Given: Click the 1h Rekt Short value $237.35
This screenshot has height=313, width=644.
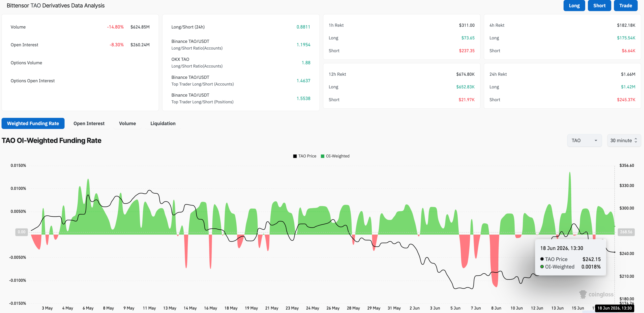Looking at the screenshot, I should click(466, 51).
